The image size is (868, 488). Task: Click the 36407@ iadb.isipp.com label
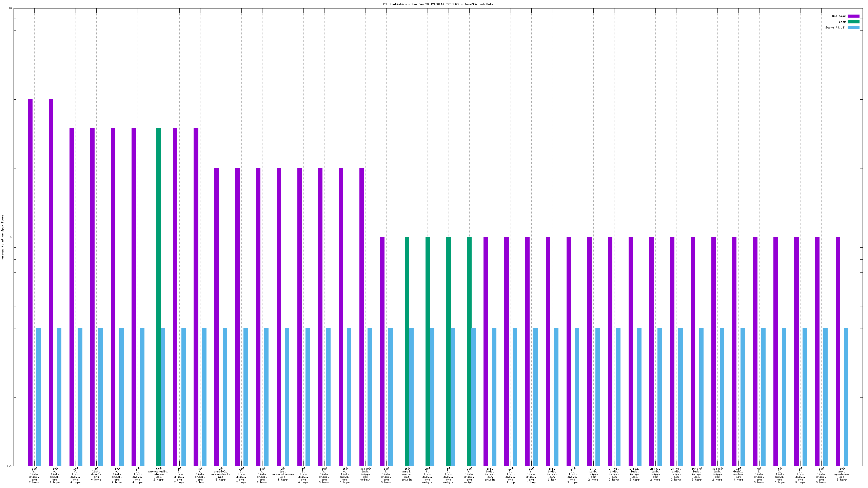(696, 474)
